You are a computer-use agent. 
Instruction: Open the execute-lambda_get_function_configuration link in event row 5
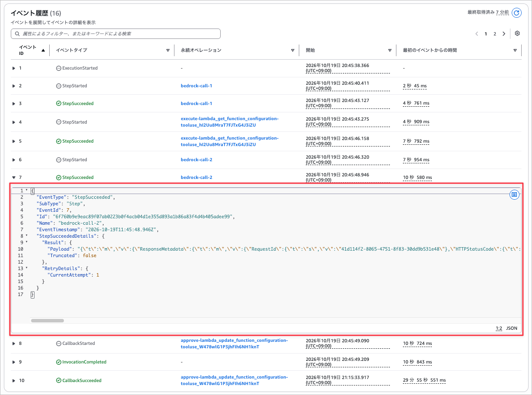pyautogui.click(x=230, y=141)
